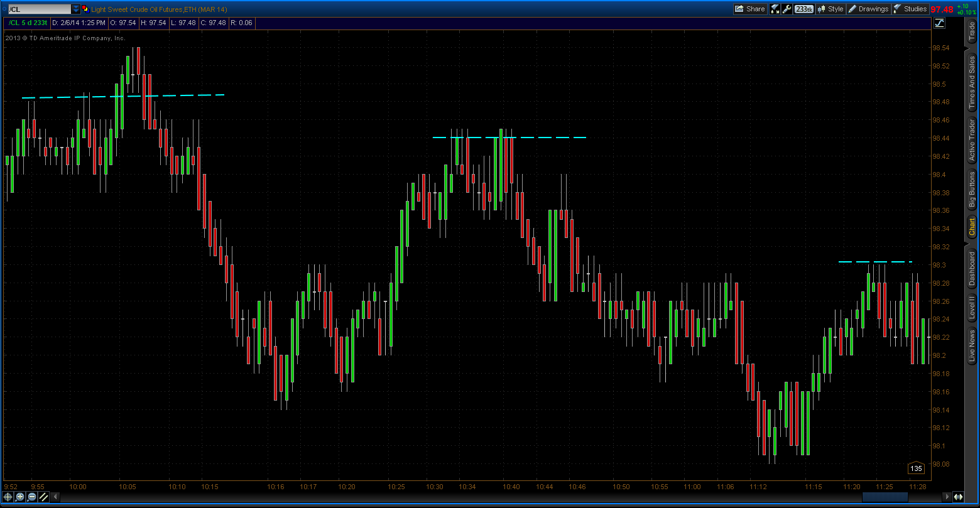Open the Studies menu
This screenshot has width=980, height=508.
tap(910, 9)
